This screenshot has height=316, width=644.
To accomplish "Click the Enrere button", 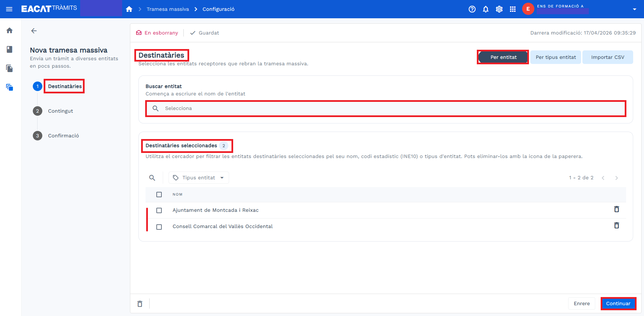I will pos(582,303).
